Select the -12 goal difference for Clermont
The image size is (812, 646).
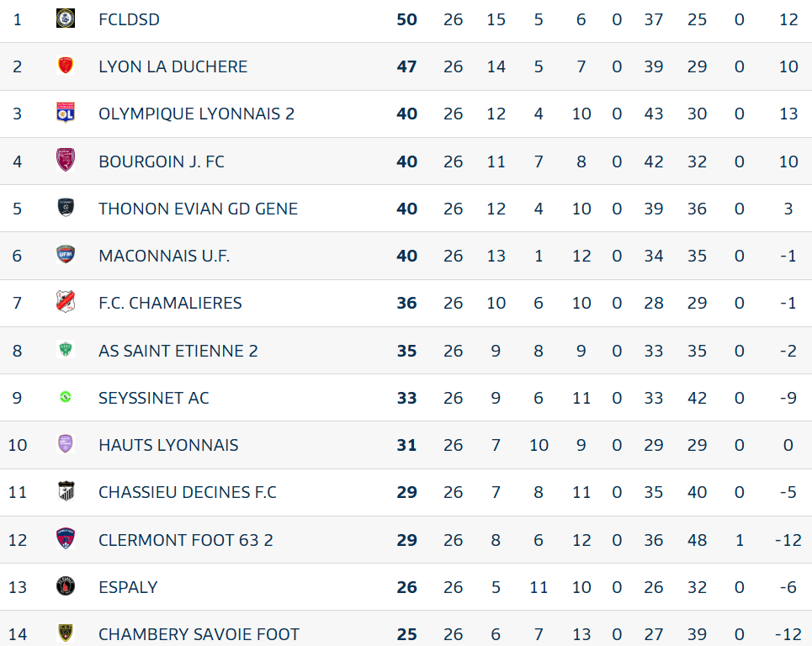788,540
